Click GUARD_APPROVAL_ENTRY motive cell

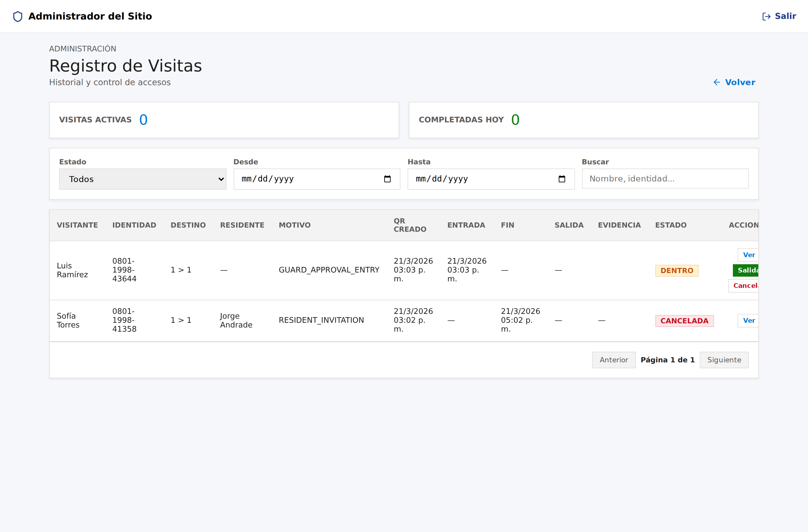(x=329, y=270)
